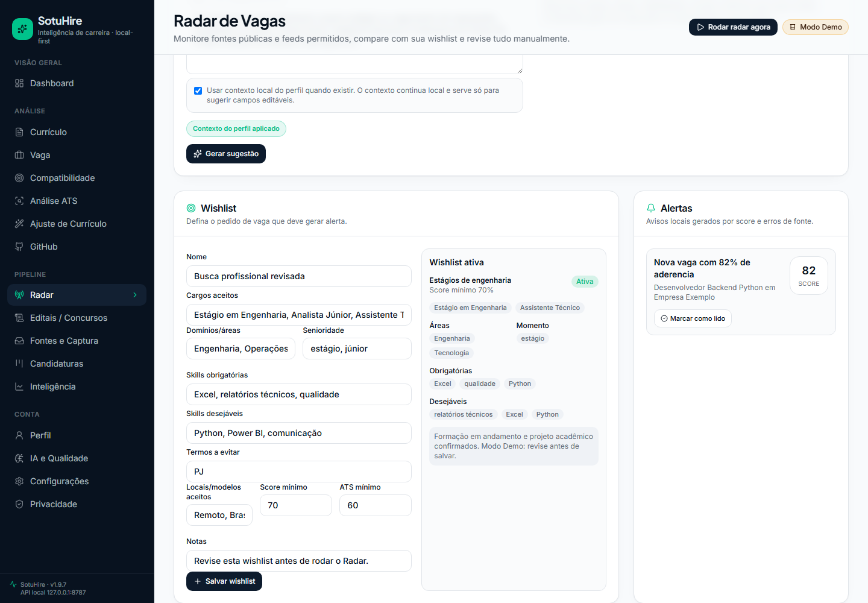Click the green Ativa status badge
Viewport: 868px width, 603px height.
(585, 282)
